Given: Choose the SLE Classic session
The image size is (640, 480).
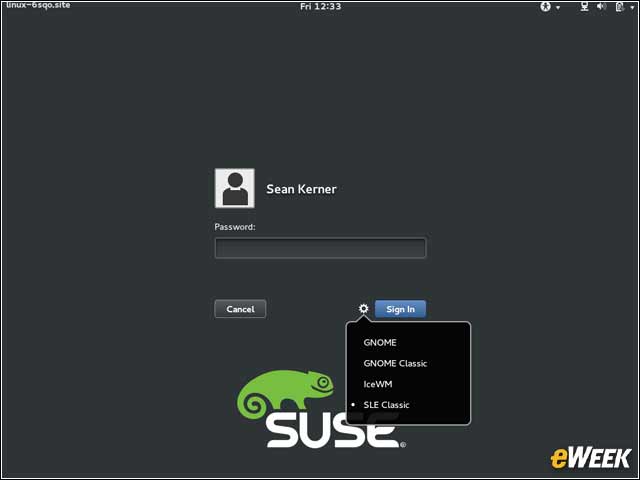Looking at the screenshot, I should tap(386, 405).
